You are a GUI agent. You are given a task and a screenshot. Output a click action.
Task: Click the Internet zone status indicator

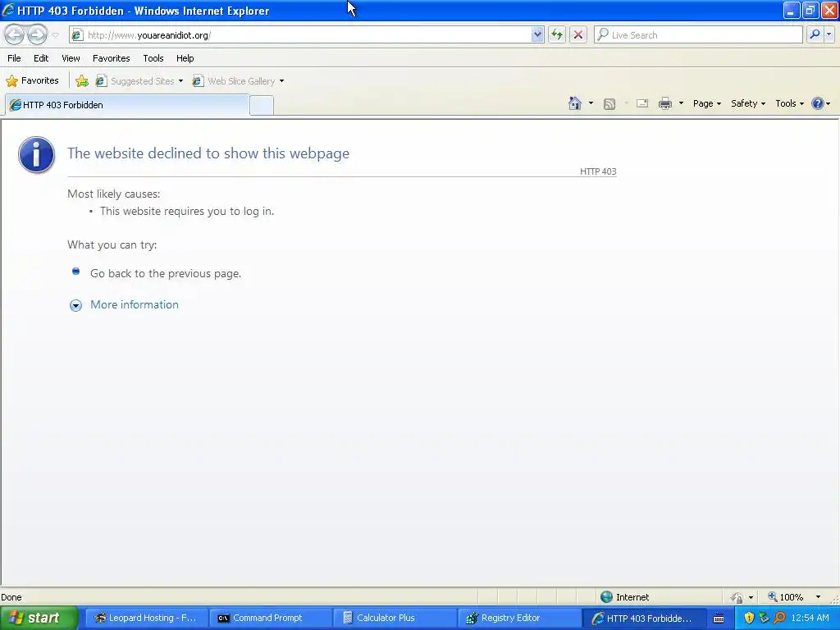click(x=624, y=597)
